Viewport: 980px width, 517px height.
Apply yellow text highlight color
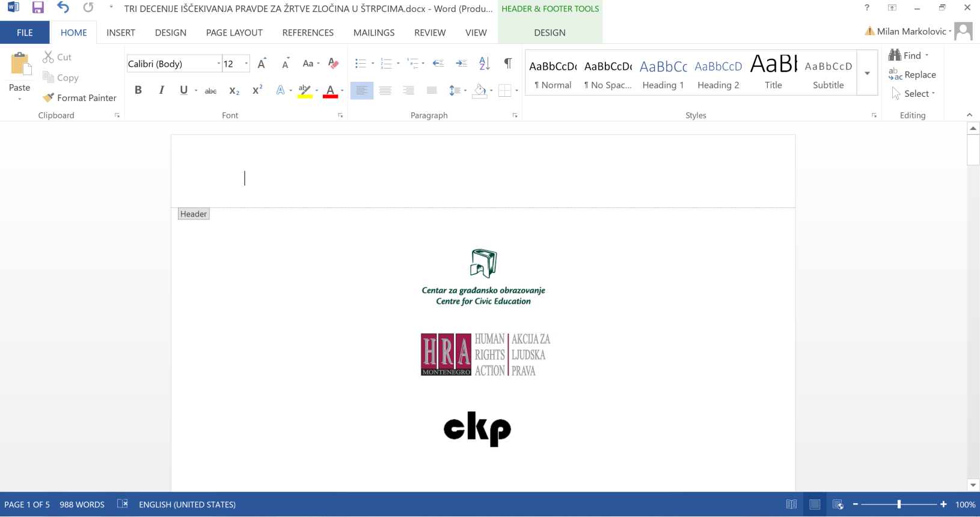point(305,91)
